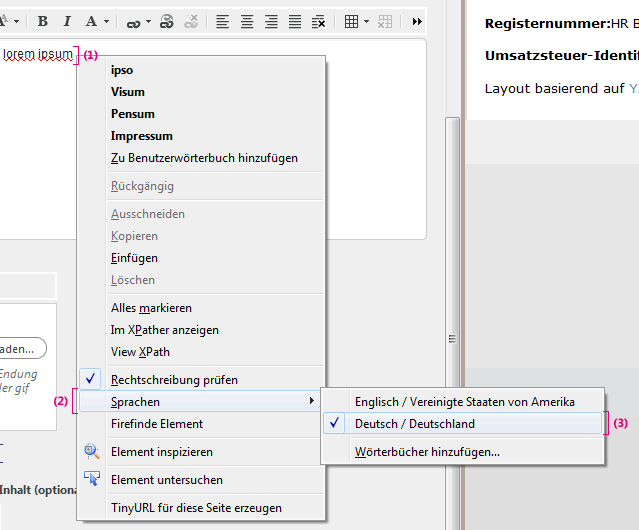The width and height of the screenshot is (639, 530).
Task: Align text left
Action: pos(222,21)
